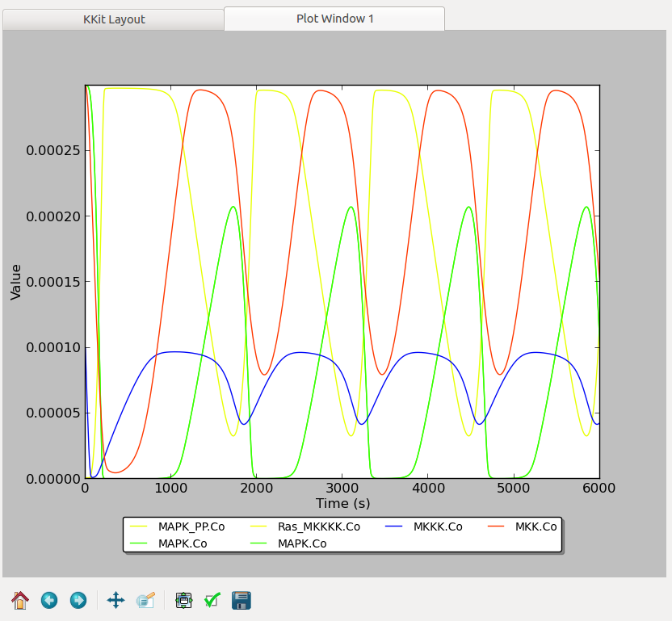This screenshot has width=672, height=621.
Task: Click the MKKK.Co legend entry
Action: (x=438, y=527)
